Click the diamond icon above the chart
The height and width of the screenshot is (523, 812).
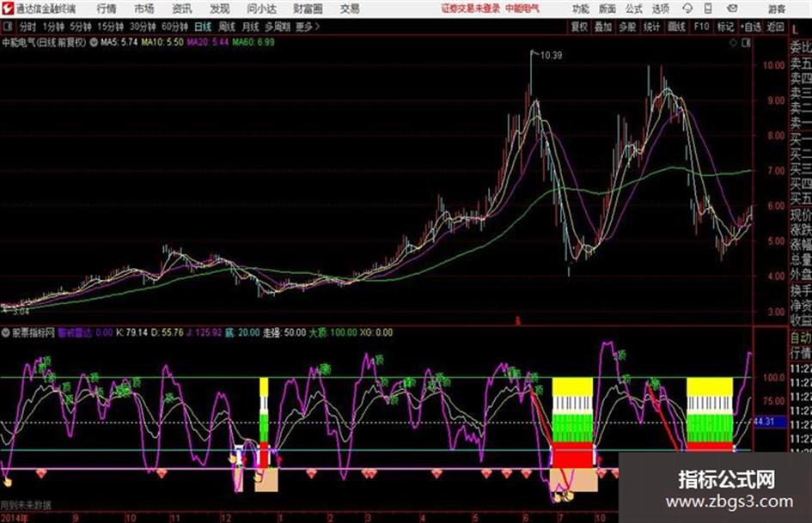[733, 43]
